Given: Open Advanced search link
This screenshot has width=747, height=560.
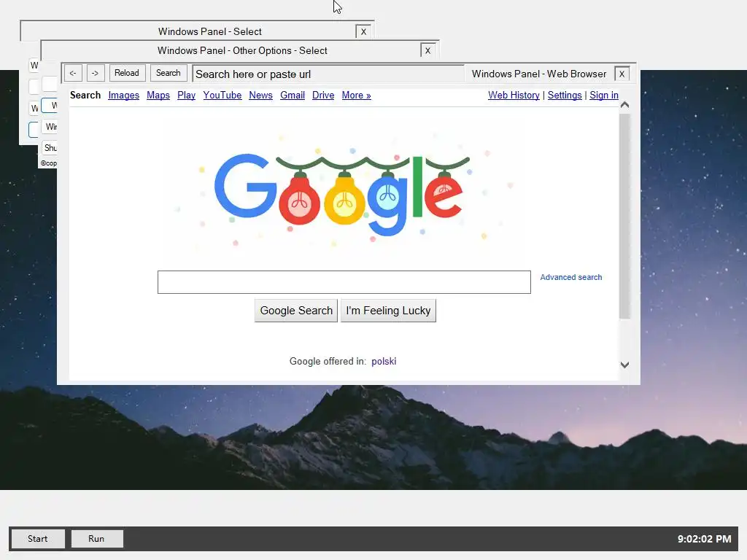Looking at the screenshot, I should (570, 277).
